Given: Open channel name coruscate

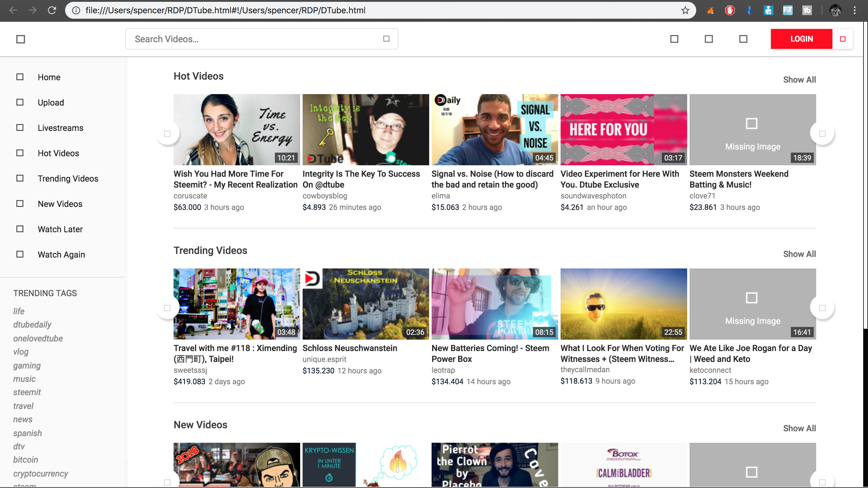Looking at the screenshot, I should pyautogui.click(x=190, y=196).
